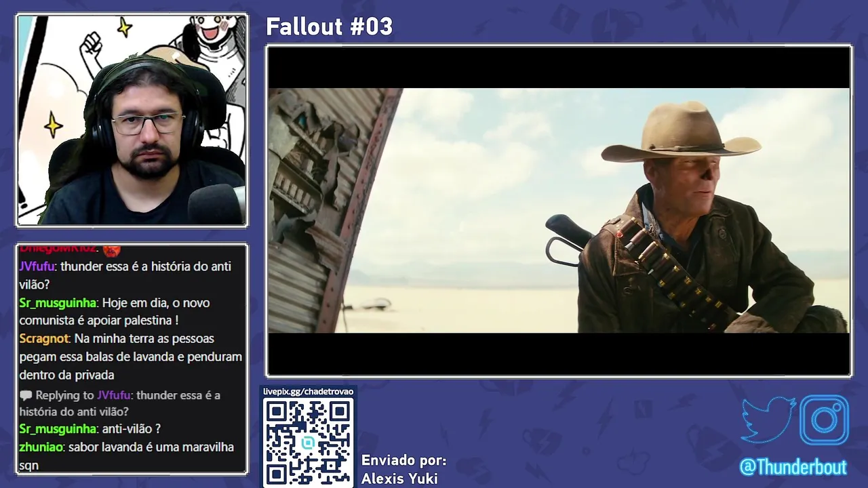Image resolution: width=868 pixels, height=488 pixels.
Task: Click the streamer webcam feed
Action: 132,120
